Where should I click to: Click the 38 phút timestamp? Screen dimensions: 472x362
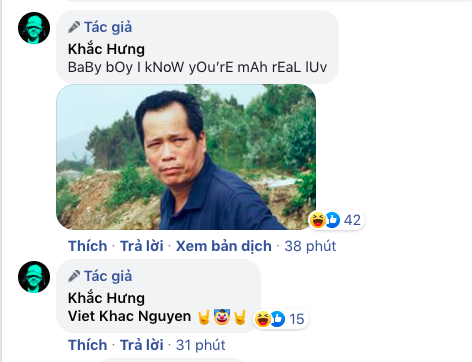tap(310, 246)
